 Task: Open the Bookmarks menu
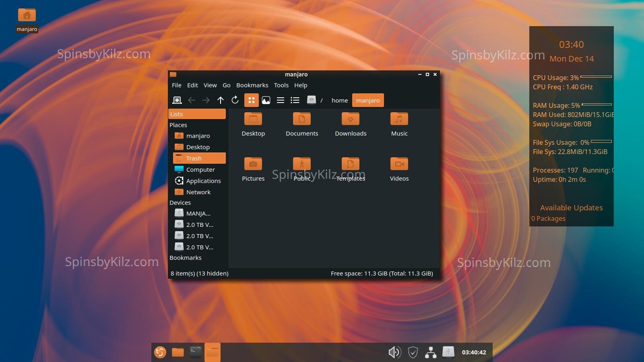(x=252, y=85)
